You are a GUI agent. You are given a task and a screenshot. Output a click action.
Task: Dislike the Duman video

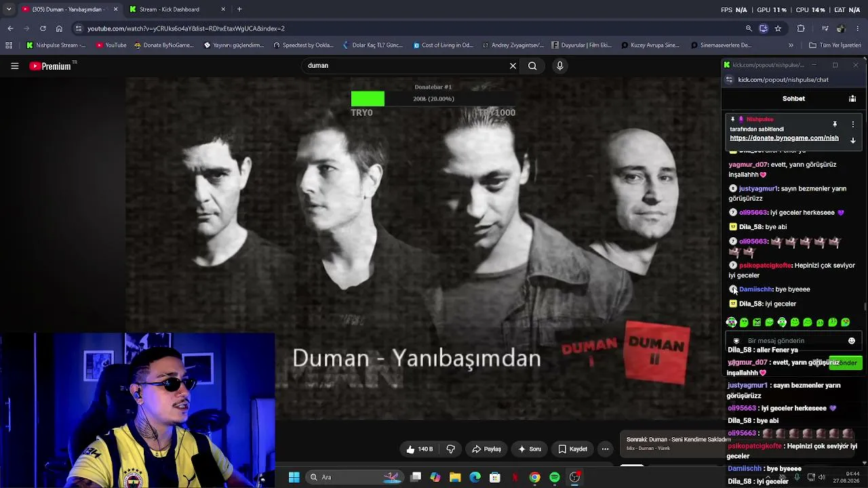450,449
